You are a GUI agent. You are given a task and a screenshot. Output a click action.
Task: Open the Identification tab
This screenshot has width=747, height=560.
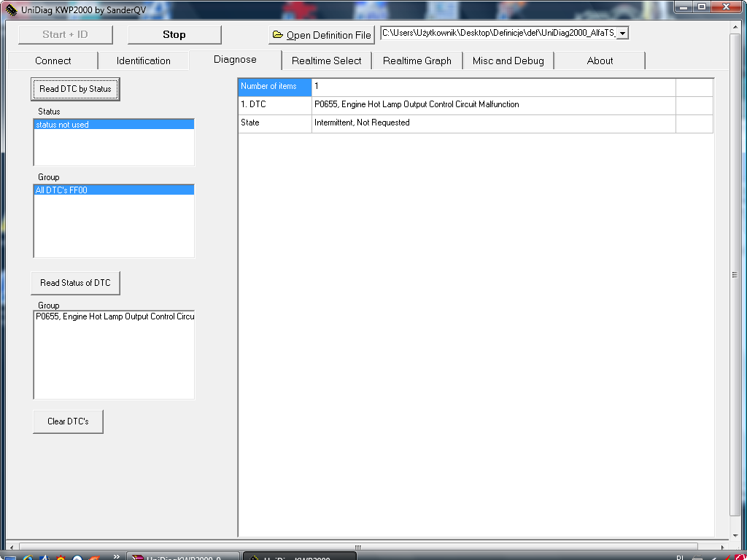[x=144, y=61]
